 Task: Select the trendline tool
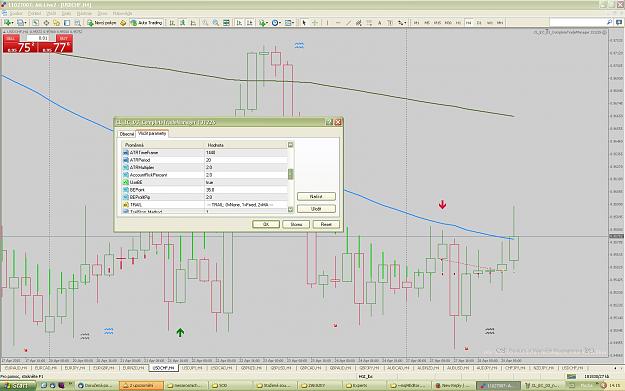point(348,23)
